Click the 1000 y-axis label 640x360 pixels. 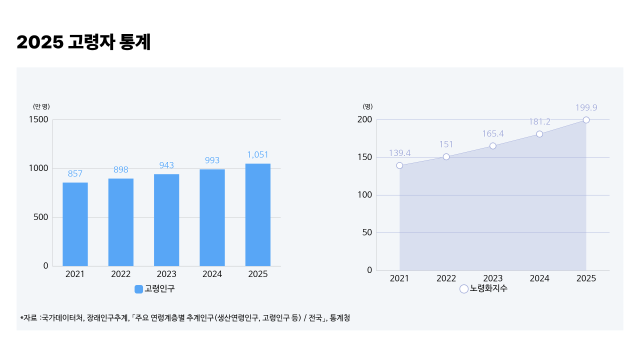[38, 169]
